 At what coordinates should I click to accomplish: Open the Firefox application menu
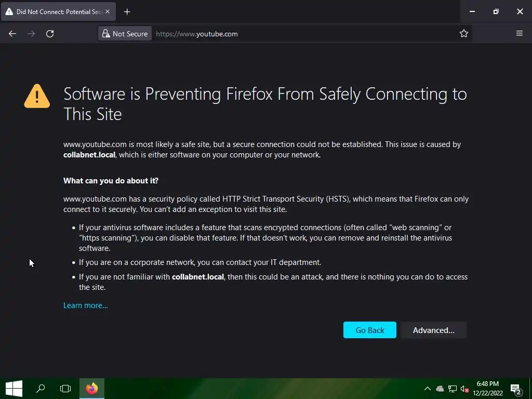coord(520,34)
